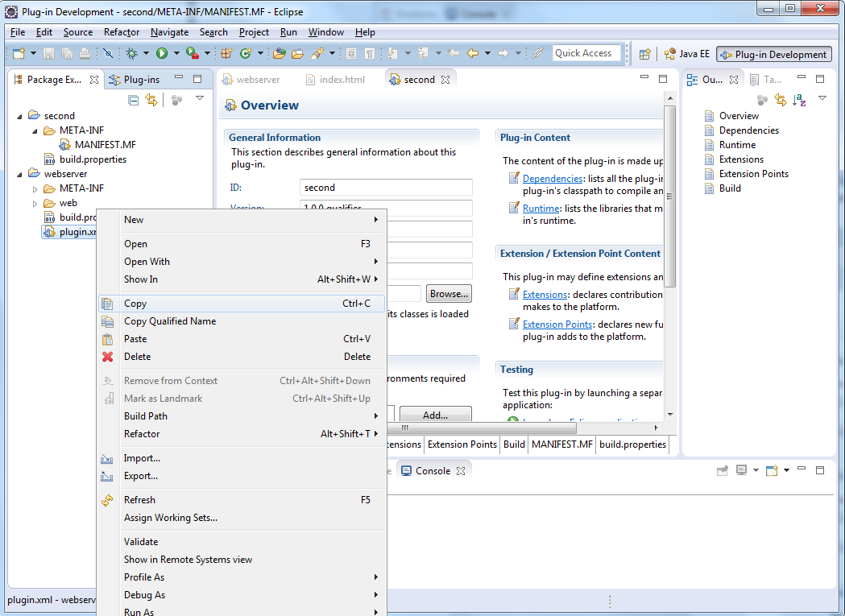Image resolution: width=845 pixels, height=616 pixels.
Task: Toggle Block Selection Mode icon
Action: (x=351, y=53)
